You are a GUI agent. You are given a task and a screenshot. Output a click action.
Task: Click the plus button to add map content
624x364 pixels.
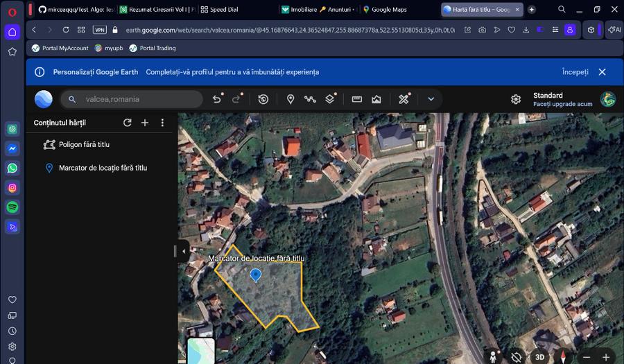(145, 123)
